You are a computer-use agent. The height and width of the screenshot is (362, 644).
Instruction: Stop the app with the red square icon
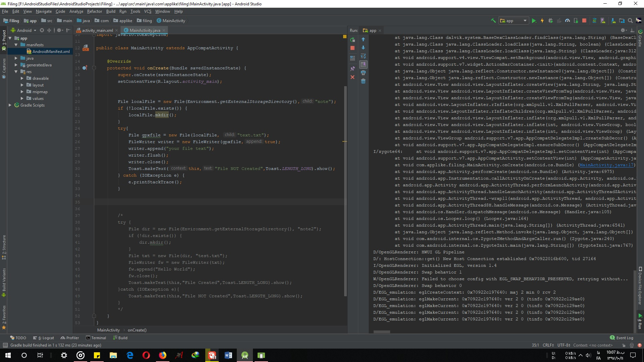coord(353,48)
